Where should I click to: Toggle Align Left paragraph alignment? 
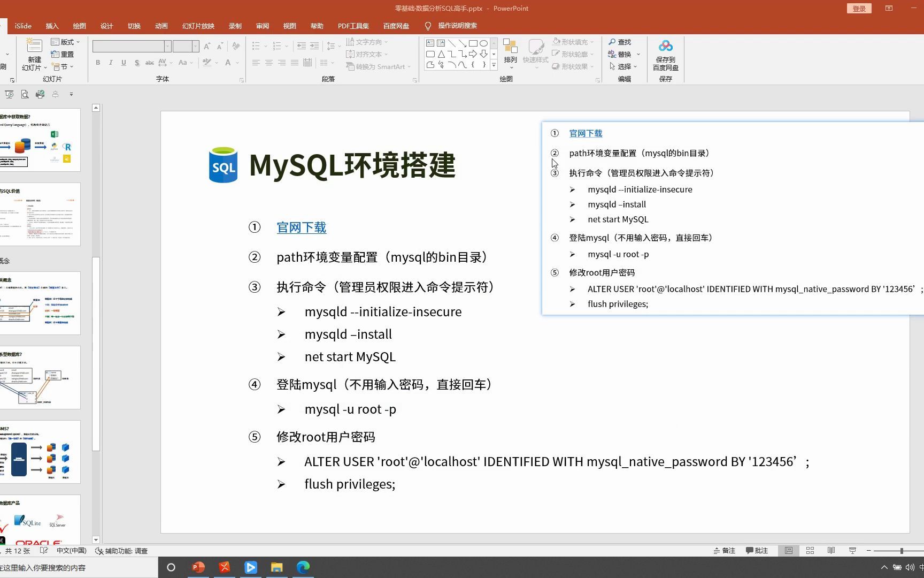tap(256, 63)
